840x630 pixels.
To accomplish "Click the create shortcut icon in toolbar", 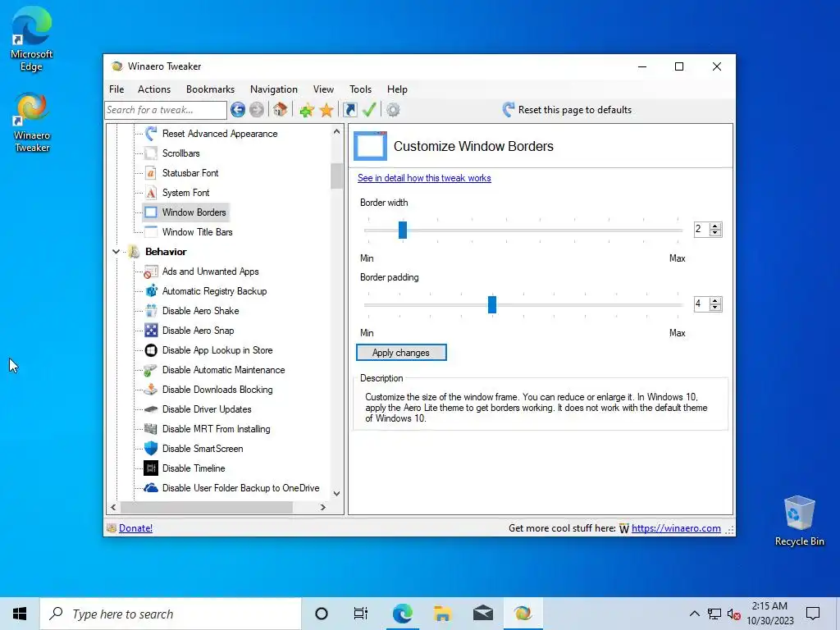I will [349, 110].
